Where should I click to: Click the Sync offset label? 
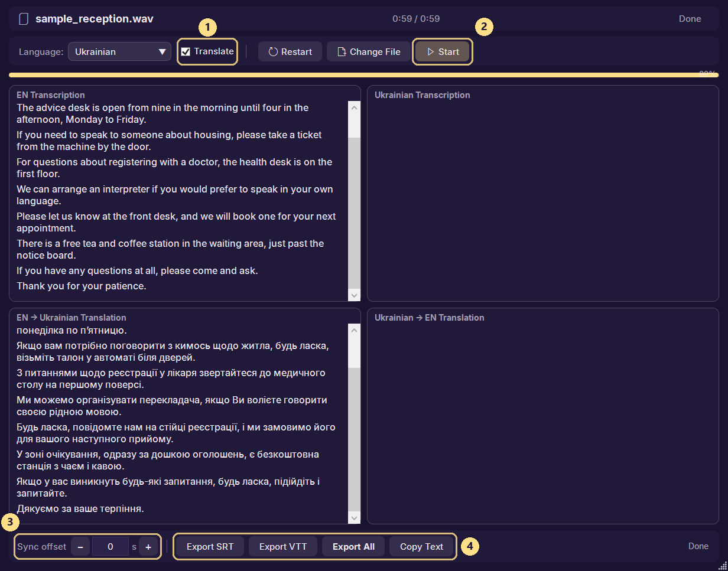click(x=42, y=547)
